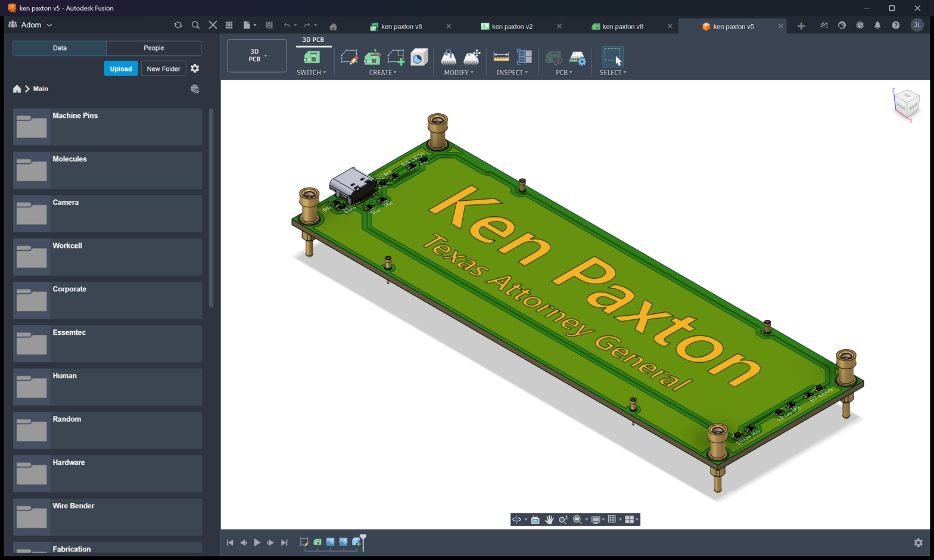The height and width of the screenshot is (560, 934).
Task: Click the globe icon beside Main breadcrumb
Action: pyautogui.click(x=195, y=89)
